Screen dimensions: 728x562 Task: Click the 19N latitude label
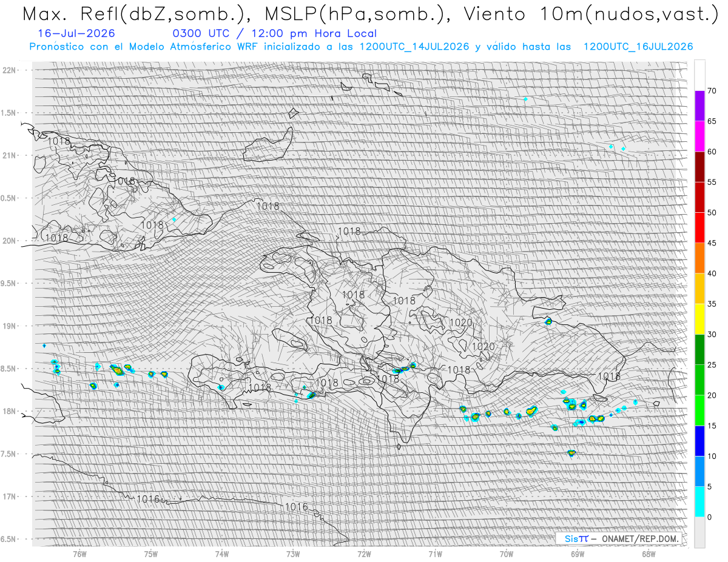click(9, 326)
